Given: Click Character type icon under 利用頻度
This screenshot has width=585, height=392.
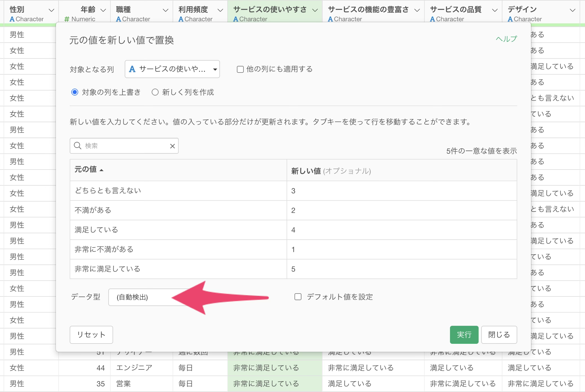Looking at the screenshot, I should (x=181, y=19).
